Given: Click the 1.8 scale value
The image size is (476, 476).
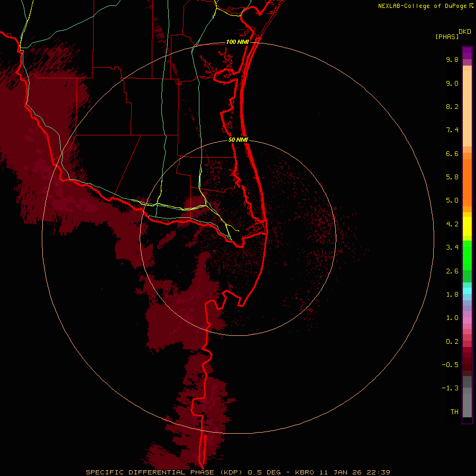Looking at the screenshot, I should pos(452,295).
